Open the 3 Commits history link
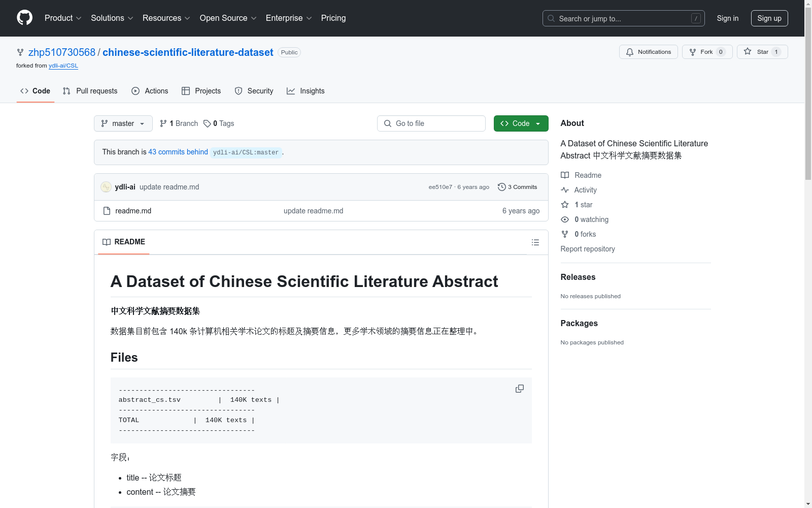This screenshot has width=812, height=508. (x=518, y=187)
